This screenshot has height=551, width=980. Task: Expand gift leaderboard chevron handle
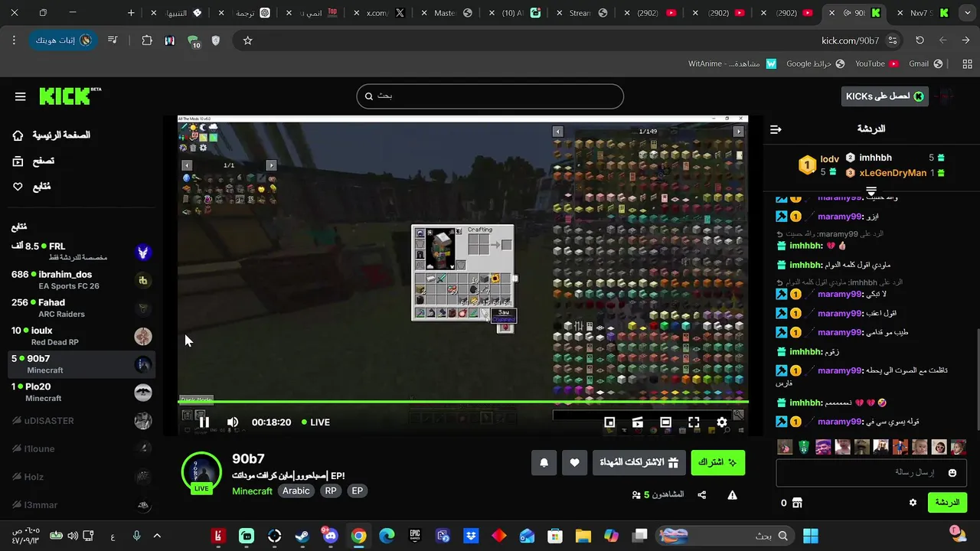[x=871, y=191]
